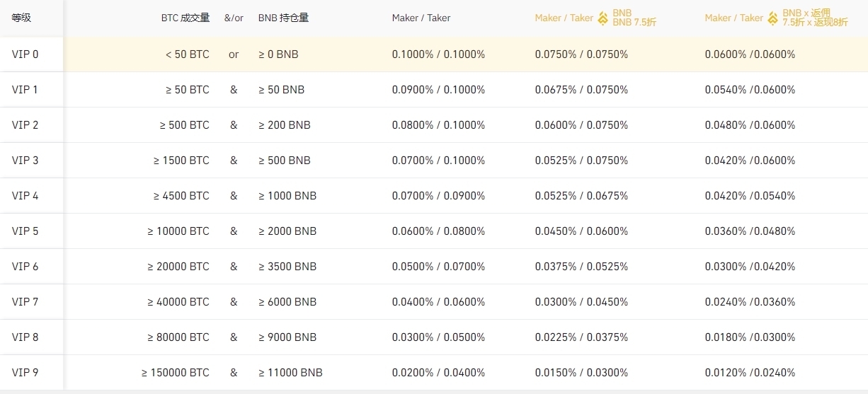This screenshot has height=394, width=868.
Task: Click the '0.0225% / 0.0375%' discounted fee cell
Action: point(581,337)
